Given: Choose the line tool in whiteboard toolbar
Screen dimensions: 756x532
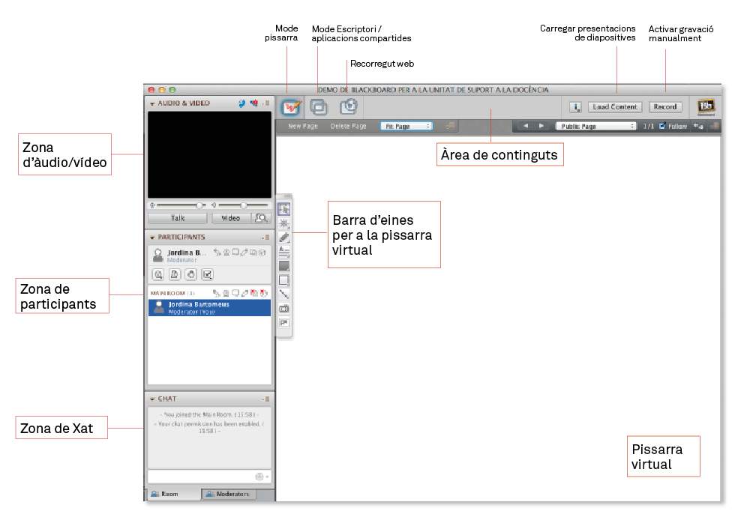Looking at the screenshot, I should (x=284, y=294).
